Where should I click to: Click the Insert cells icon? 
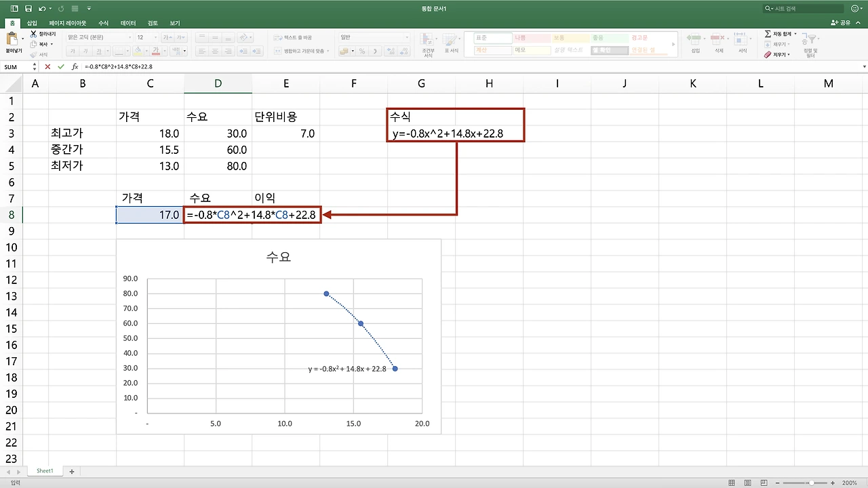695,39
